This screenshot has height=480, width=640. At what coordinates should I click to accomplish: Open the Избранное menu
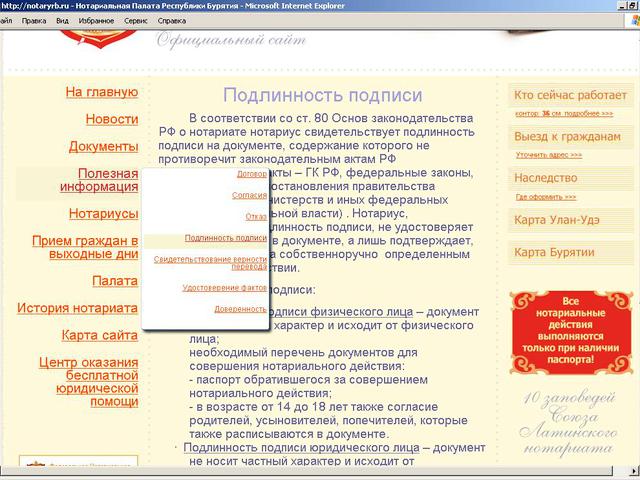tap(96, 21)
